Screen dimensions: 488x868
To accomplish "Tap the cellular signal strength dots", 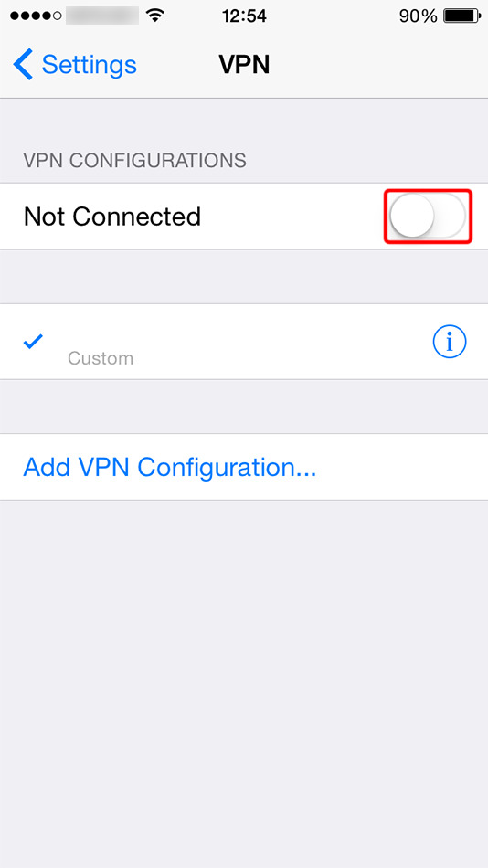I will 36,16.
